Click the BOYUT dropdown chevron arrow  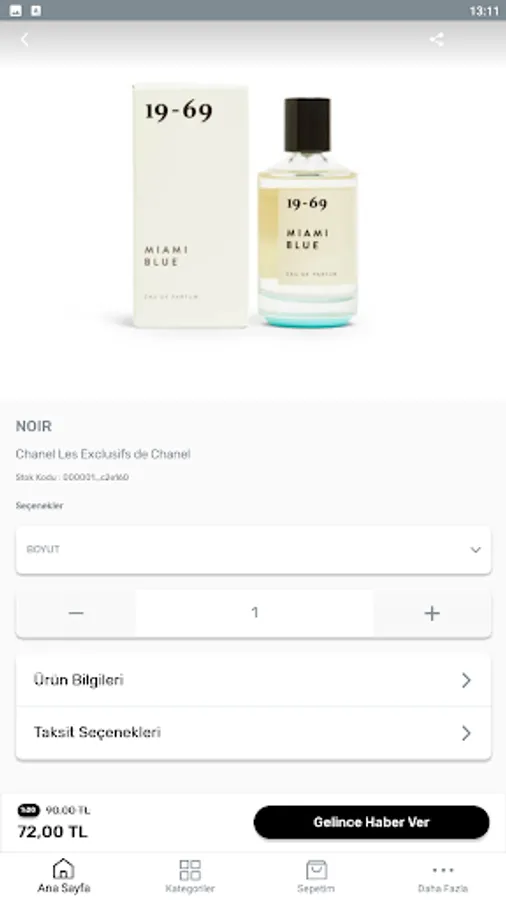[x=476, y=550]
